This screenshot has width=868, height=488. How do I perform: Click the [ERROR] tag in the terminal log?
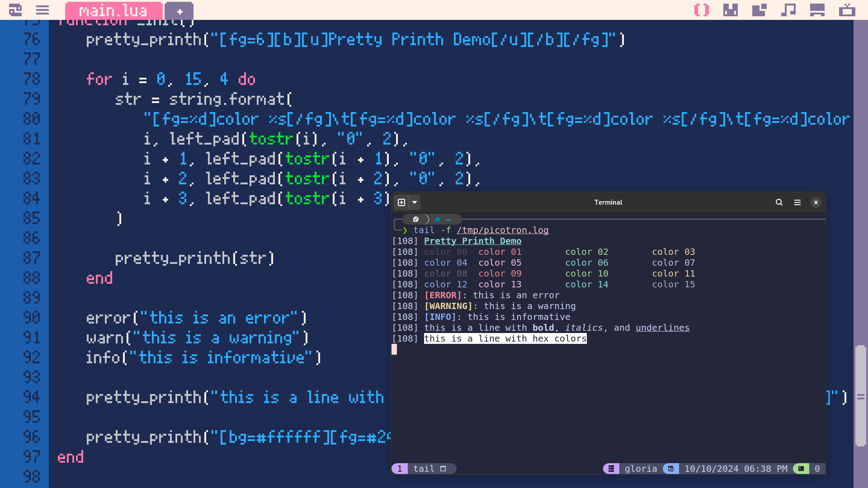tap(443, 296)
